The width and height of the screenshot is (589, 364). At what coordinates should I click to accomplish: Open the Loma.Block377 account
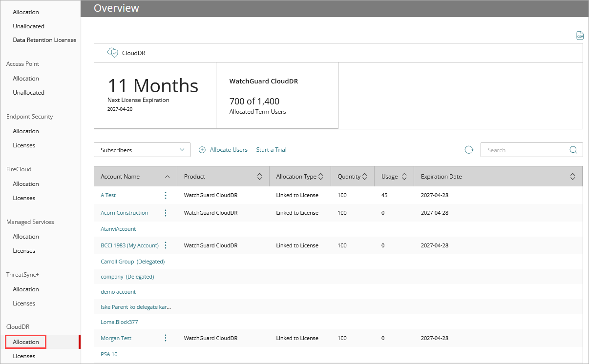[119, 322]
